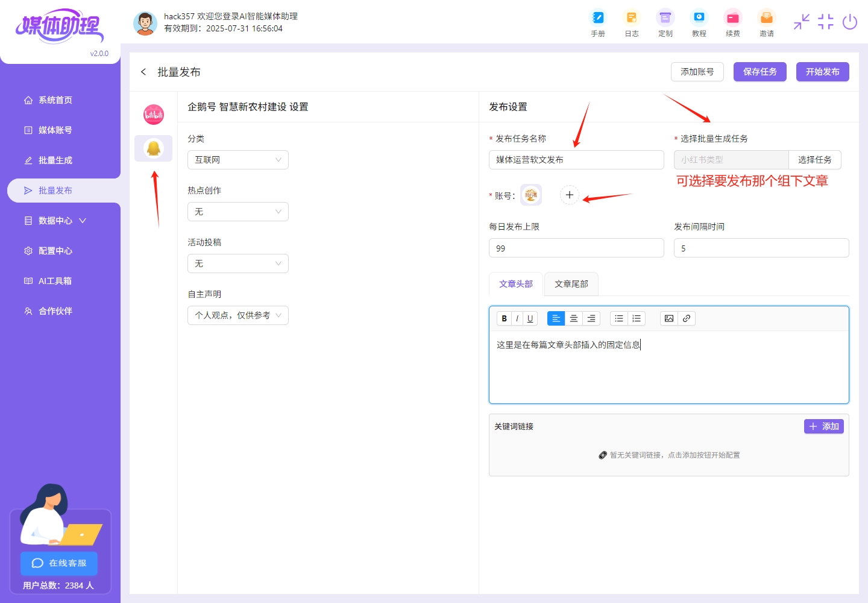Click the 选择任务 button

coord(815,160)
